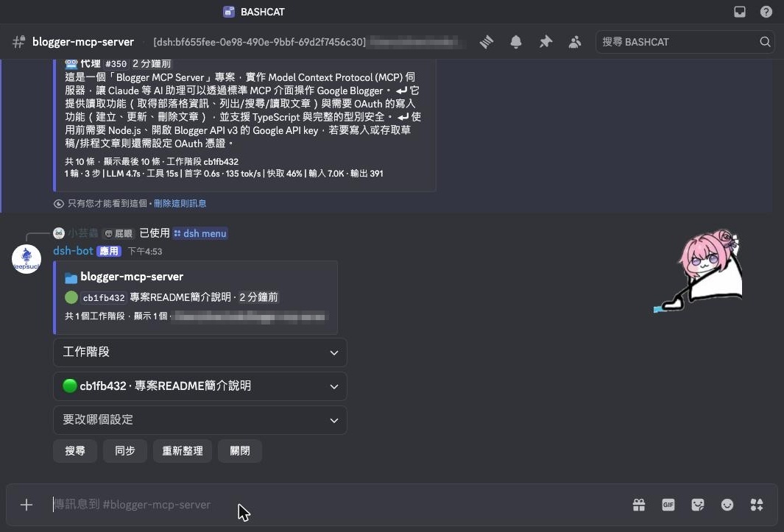Click the blogger-mcp-server embed title

(x=132, y=277)
